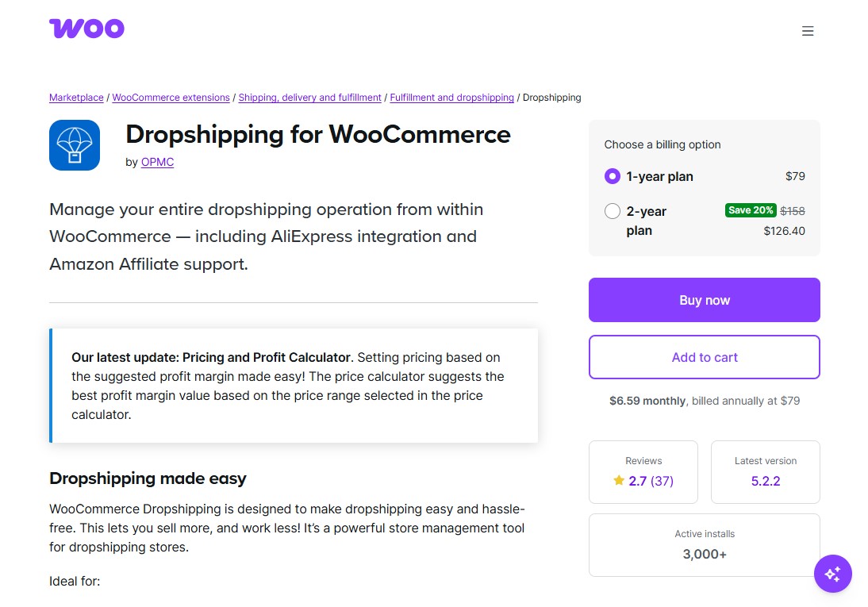Click the Buy now button
The height and width of the screenshot is (607, 868).
[704, 300]
